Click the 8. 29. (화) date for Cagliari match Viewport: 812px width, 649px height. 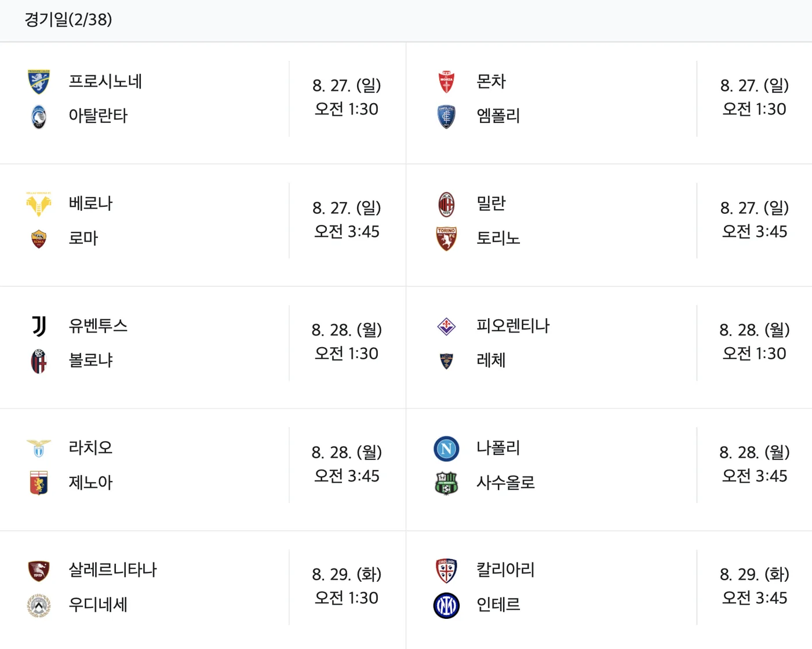coord(754,575)
